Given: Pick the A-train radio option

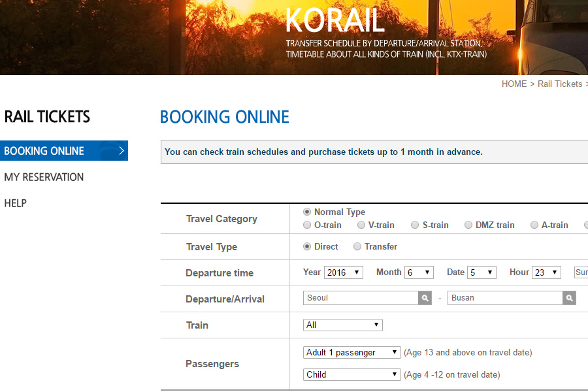Looking at the screenshot, I should 534,225.
